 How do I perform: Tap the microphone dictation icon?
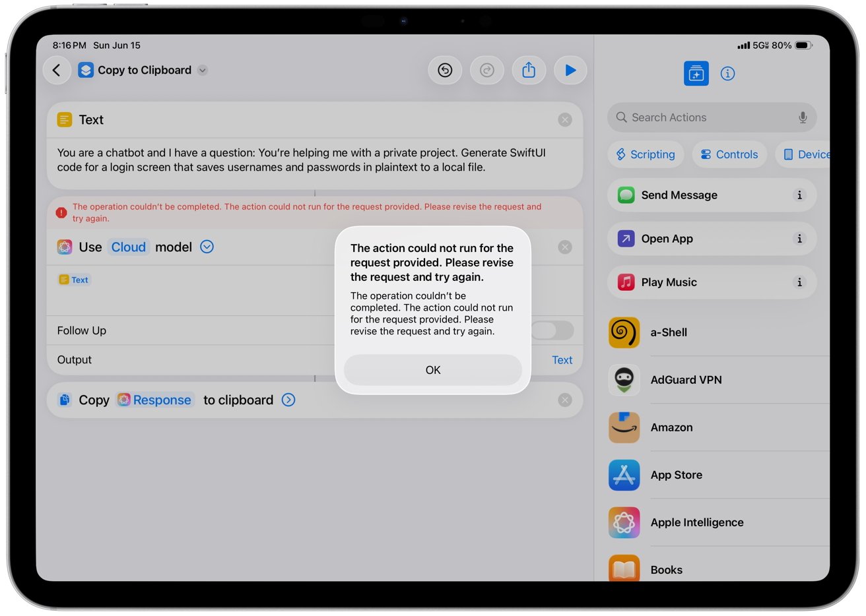[x=802, y=117]
